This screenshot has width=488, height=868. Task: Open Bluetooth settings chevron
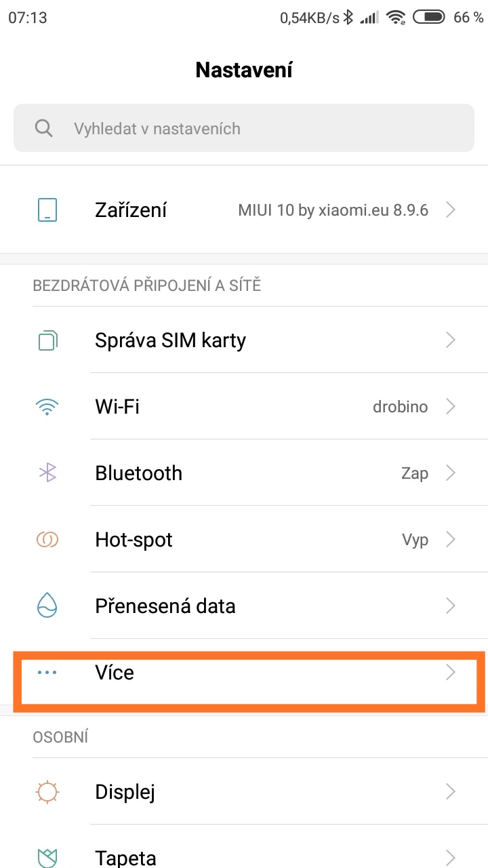(x=451, y=473)
